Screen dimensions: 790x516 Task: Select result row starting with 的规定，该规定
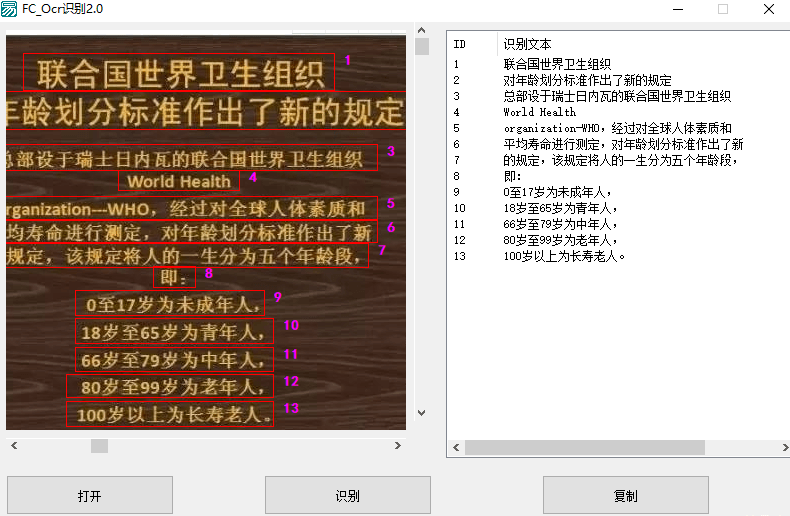coord(619,160)
